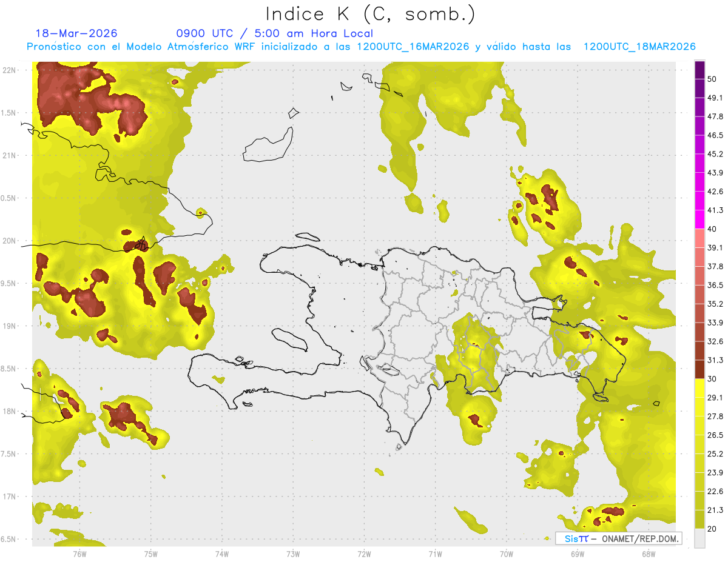Click the '42.6' color scale value
The height and width of the screenshot is (562, 728).
pos(715,192)
